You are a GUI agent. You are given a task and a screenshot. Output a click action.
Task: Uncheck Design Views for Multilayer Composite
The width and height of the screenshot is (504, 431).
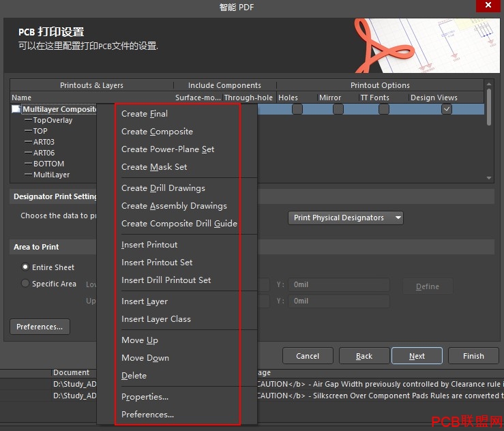(x=447, y=109)
